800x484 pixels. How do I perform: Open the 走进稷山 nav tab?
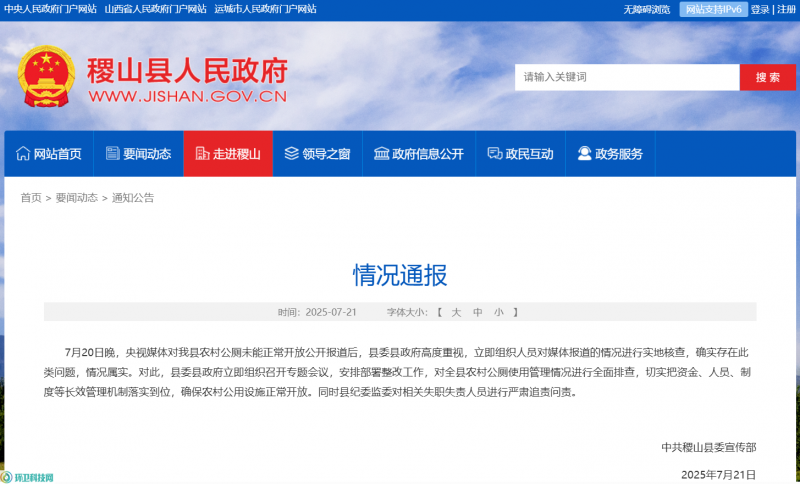tap(228, 154)
